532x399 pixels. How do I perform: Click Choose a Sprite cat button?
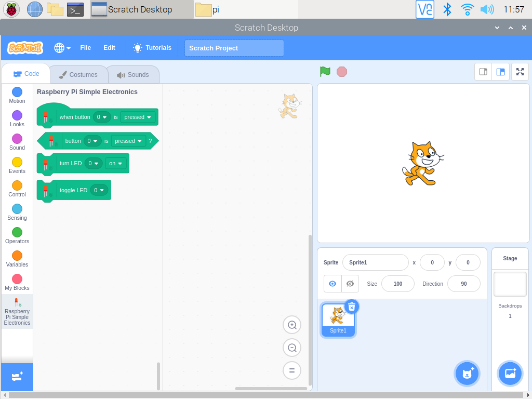coord(467,374)
